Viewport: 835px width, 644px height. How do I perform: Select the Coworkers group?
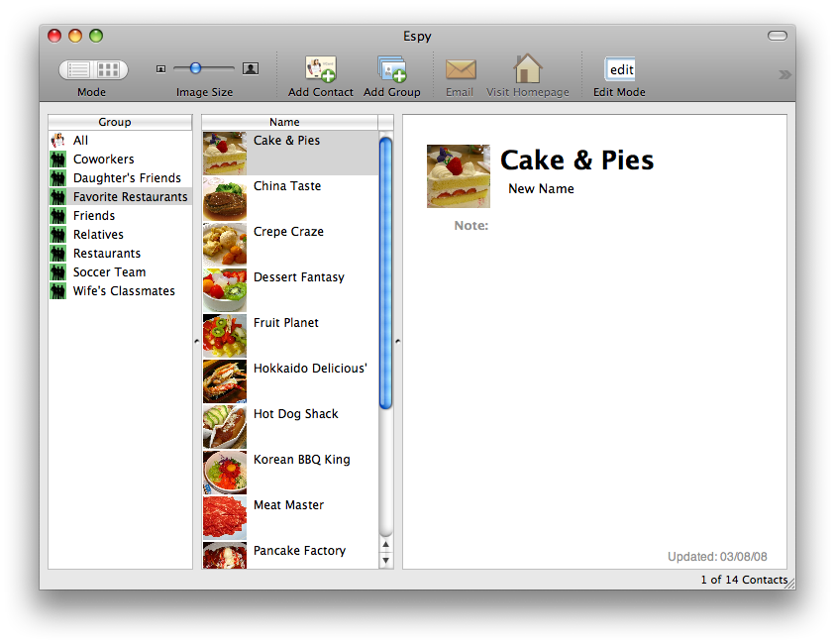tap(120, 160)
